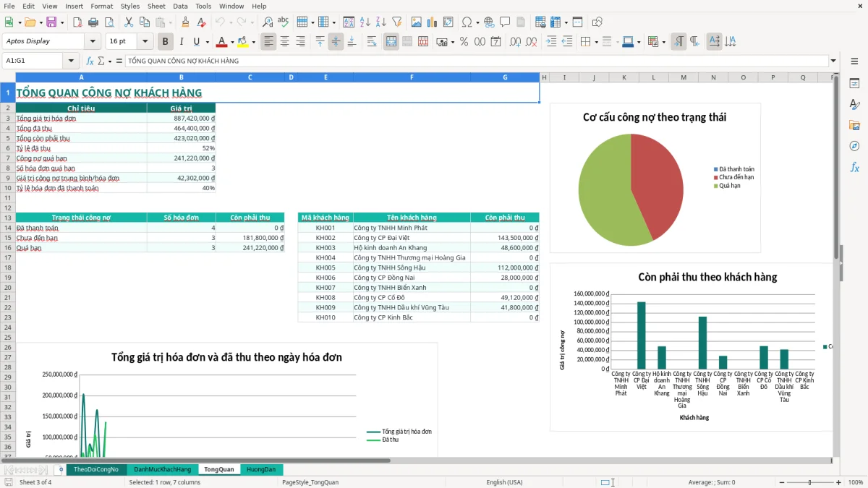This screenshot has width=868, height=488.
Task: Open the font size dropdown
Action: click(x=145, y=41)
